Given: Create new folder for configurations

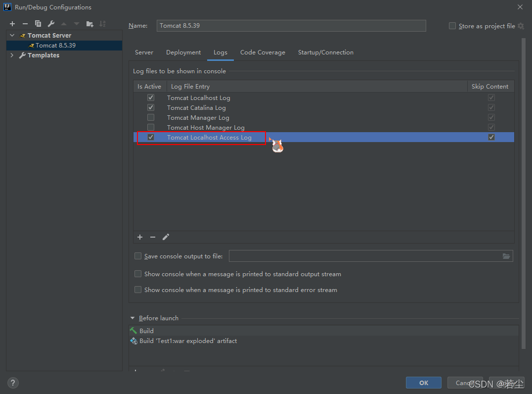Looking at the screenshot, I should click(x=89, y=24).
